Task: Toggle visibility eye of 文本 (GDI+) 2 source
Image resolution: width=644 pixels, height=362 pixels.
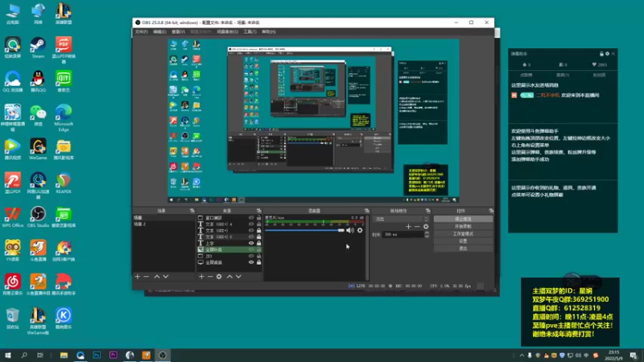Action: pos(251,237)
